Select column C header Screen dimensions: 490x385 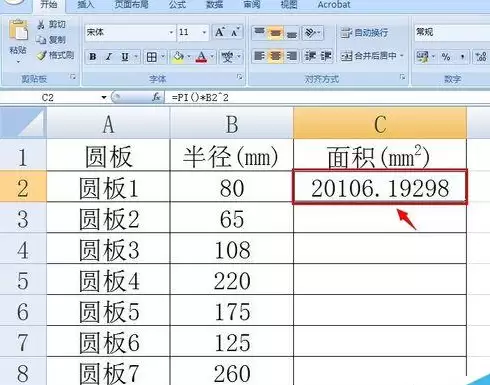380,124
